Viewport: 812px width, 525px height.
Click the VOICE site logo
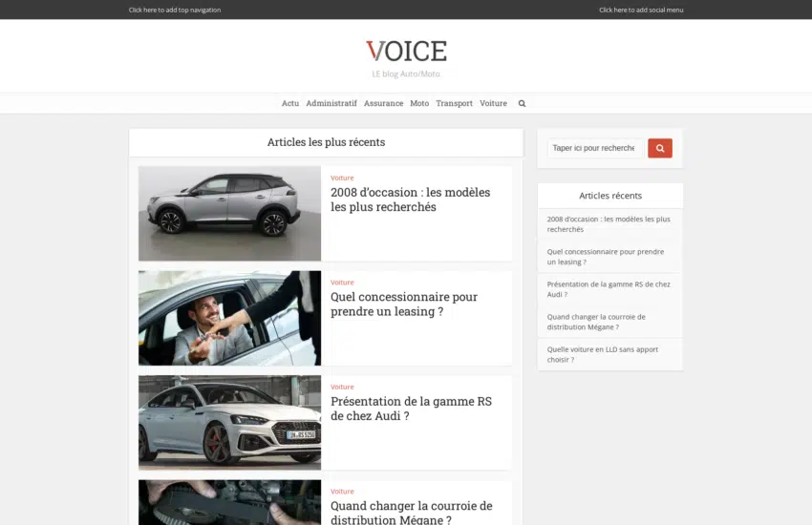pos(406,51)
